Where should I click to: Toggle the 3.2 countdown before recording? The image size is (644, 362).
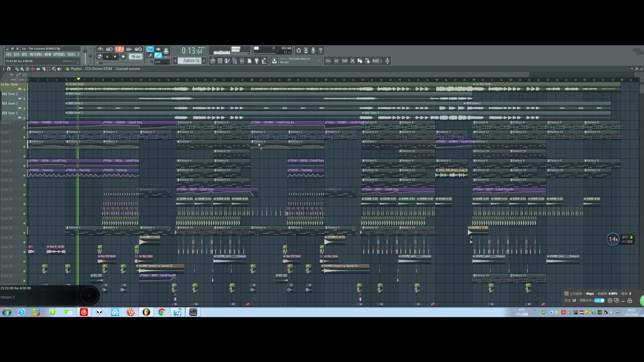(x=119, y=49)
